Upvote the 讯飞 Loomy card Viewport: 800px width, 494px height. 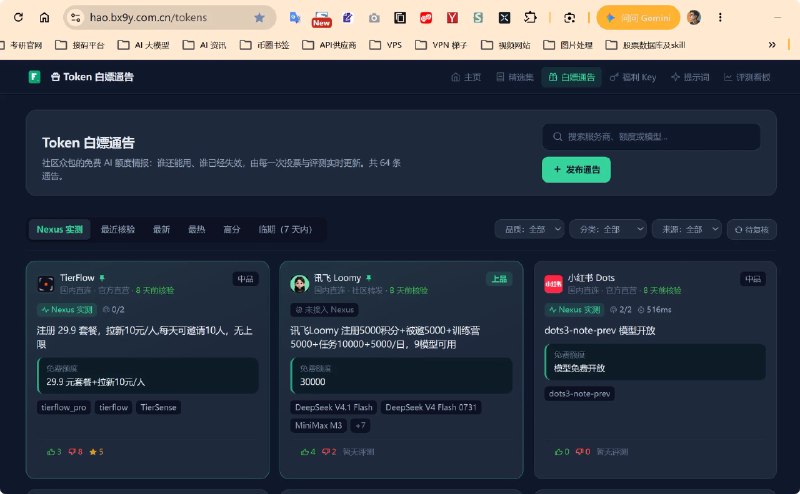pyautogui.click(x=308, y=452)
